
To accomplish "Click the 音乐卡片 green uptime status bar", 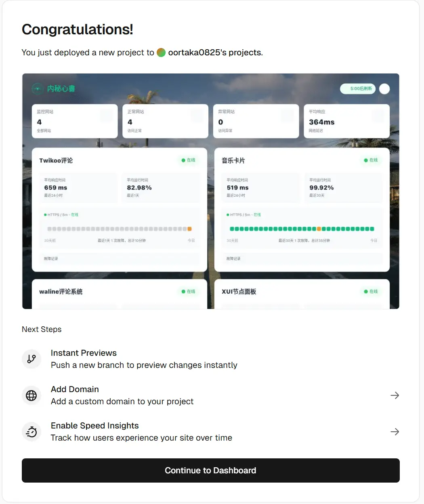I will click(x=302, y=229).
